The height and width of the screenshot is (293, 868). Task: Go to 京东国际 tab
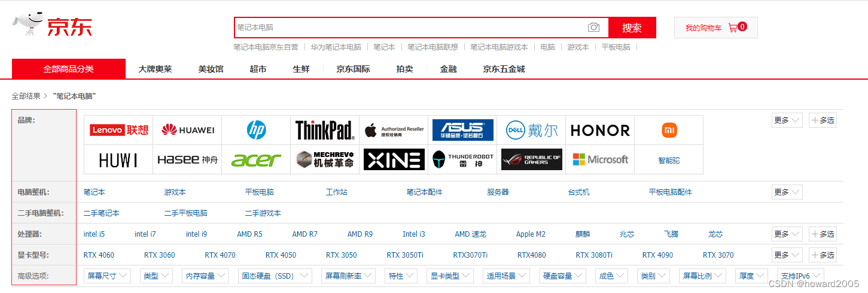tap(353, 69)
